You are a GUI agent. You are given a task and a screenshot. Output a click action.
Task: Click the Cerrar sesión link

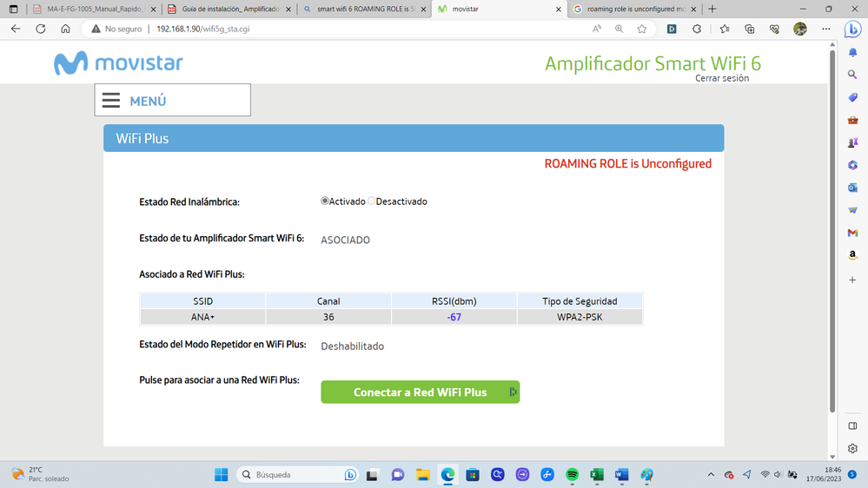click(x=721, y=78)
